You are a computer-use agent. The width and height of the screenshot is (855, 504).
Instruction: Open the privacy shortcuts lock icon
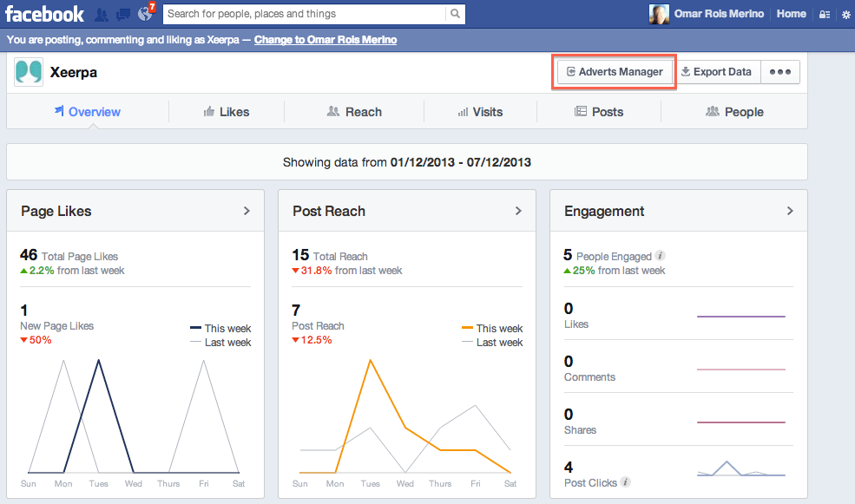coord(824,13)
